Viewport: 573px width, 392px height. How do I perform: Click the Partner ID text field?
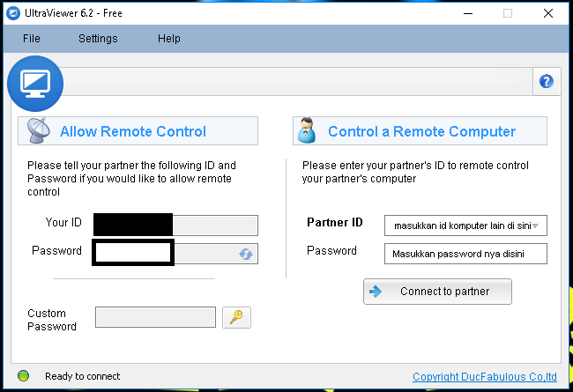(457, 226)
